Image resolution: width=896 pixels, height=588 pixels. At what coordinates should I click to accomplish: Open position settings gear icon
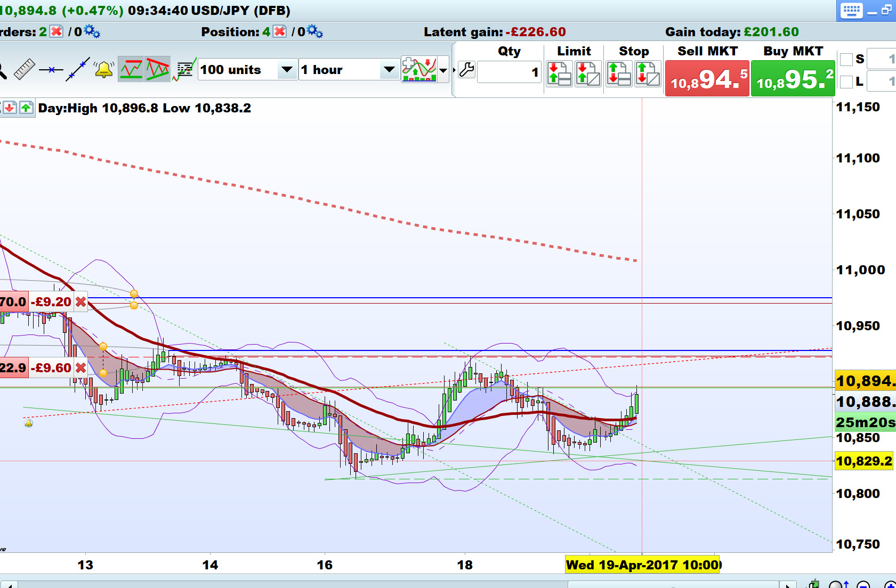tap(315, 31)
